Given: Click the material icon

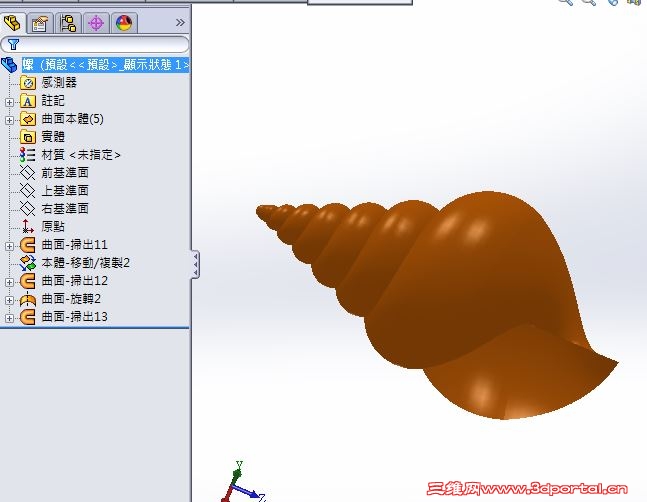Looking at the screenshot, I should (x=28, y=155).
